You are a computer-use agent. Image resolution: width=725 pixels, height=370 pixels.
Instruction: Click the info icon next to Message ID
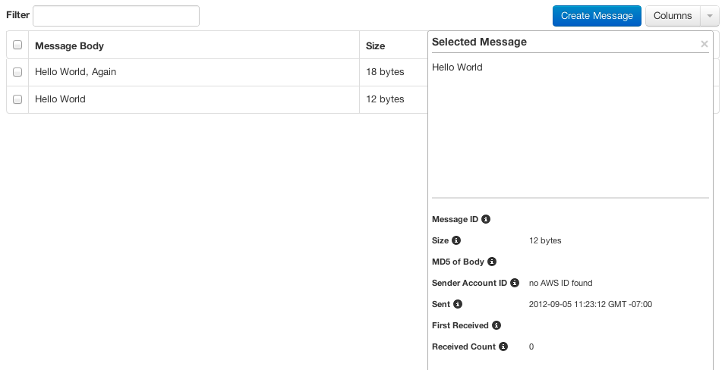485,219
